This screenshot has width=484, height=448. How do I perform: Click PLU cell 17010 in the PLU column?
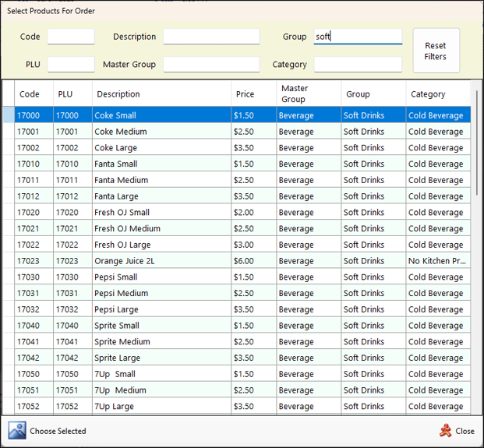(x=72, y=164)
